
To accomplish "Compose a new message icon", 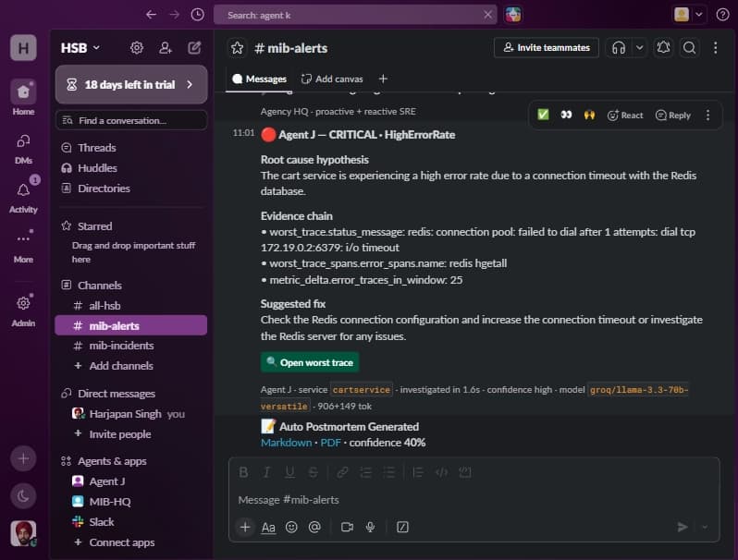I will pyautogui.click(x=194, y=48).
